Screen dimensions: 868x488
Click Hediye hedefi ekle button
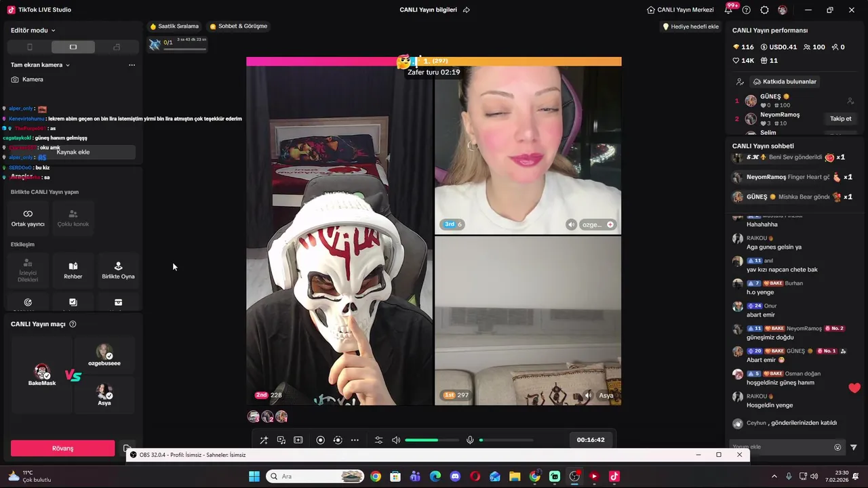coord(690,26)
